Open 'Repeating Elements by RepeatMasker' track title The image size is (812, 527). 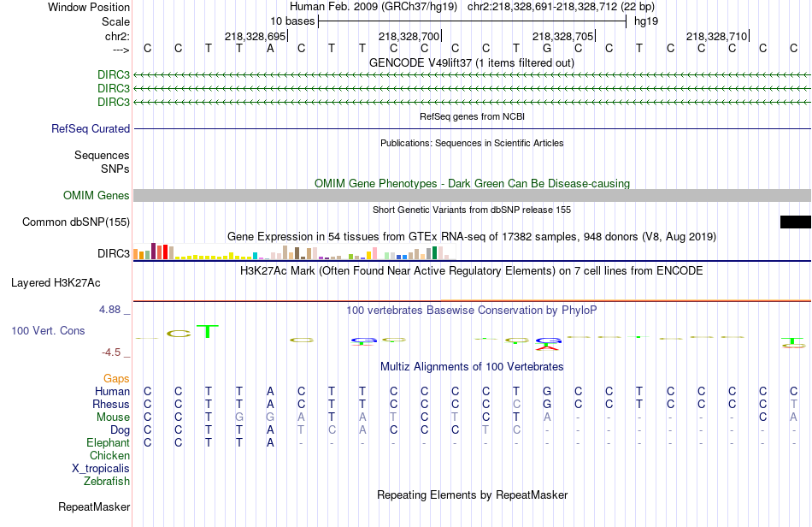(472, 494)
